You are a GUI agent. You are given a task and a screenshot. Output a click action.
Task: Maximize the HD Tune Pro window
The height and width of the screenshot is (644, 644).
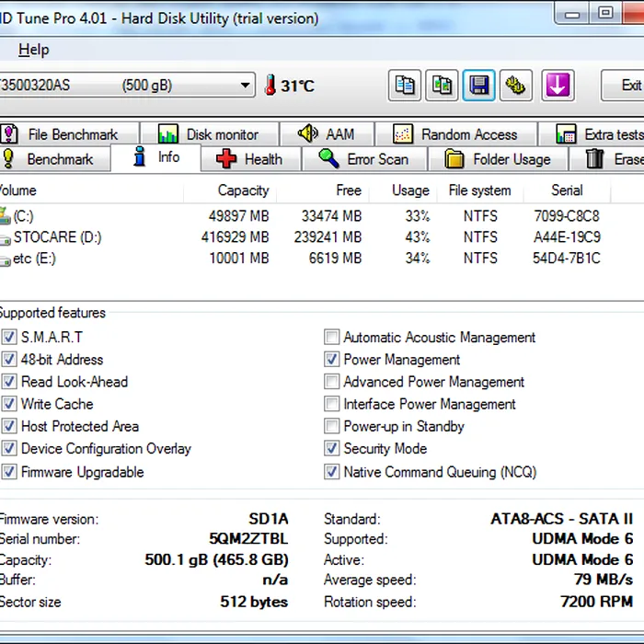tap(605, 14)
